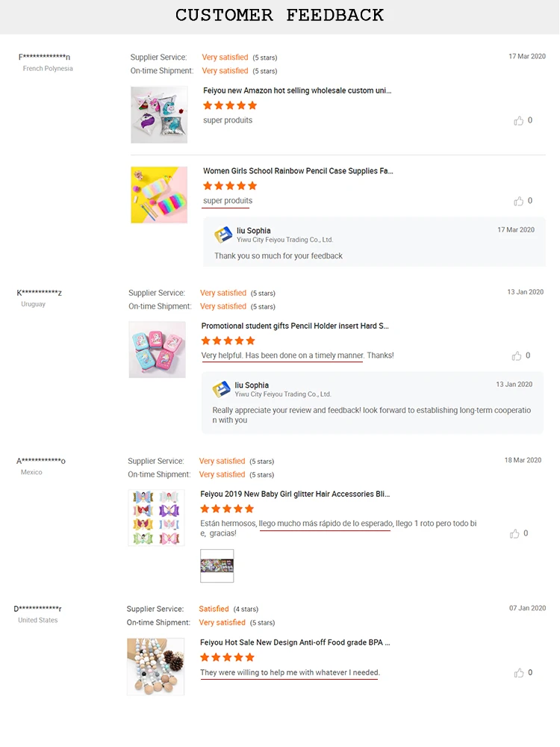Click thumbs-up on the Anti-off Food grade review
The image size is (560, 747).
coord(518,672)
